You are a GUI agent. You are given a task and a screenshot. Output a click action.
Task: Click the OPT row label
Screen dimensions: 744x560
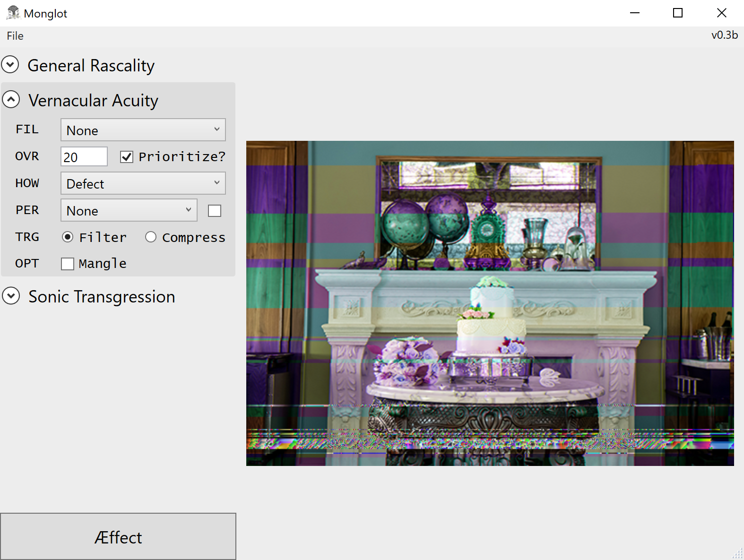click(27, 264)
